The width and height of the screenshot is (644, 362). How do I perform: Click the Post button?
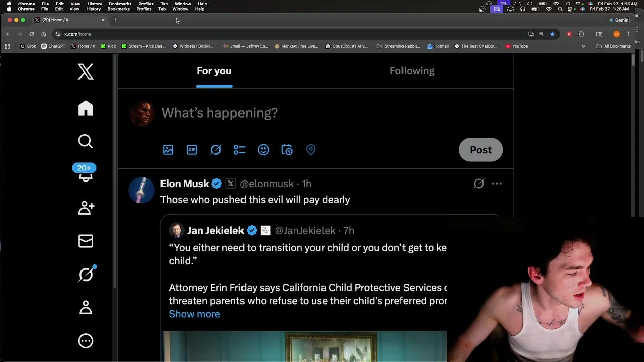click(x=480, y=150)
